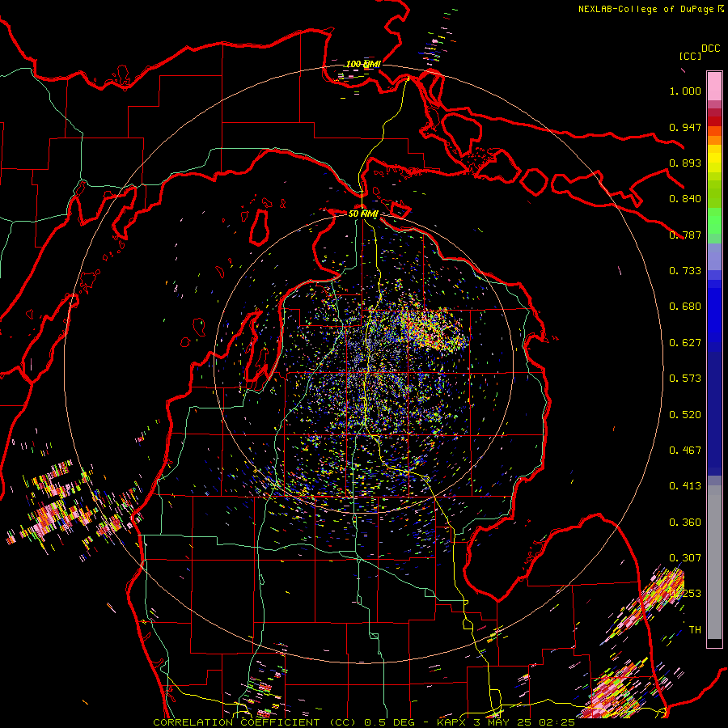Click the DCC label above the color scale
The width and height of the screenshot is (728, 728).
coord(711,49)
